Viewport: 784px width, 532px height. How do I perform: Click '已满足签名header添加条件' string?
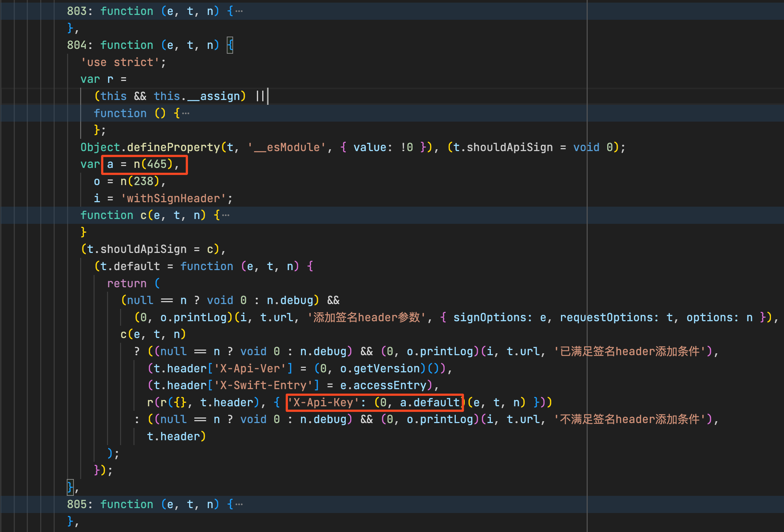pos(630,351)
